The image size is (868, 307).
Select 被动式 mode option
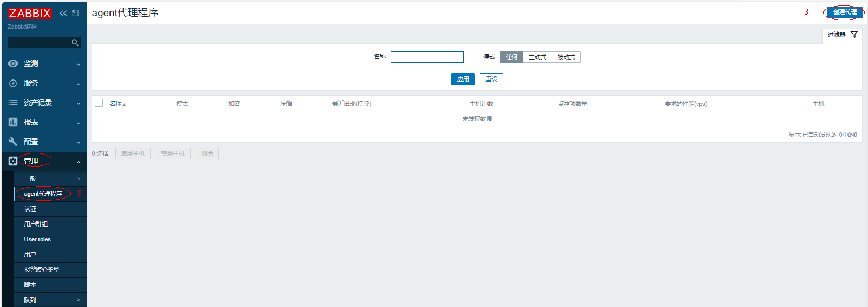tap(566, 57)
